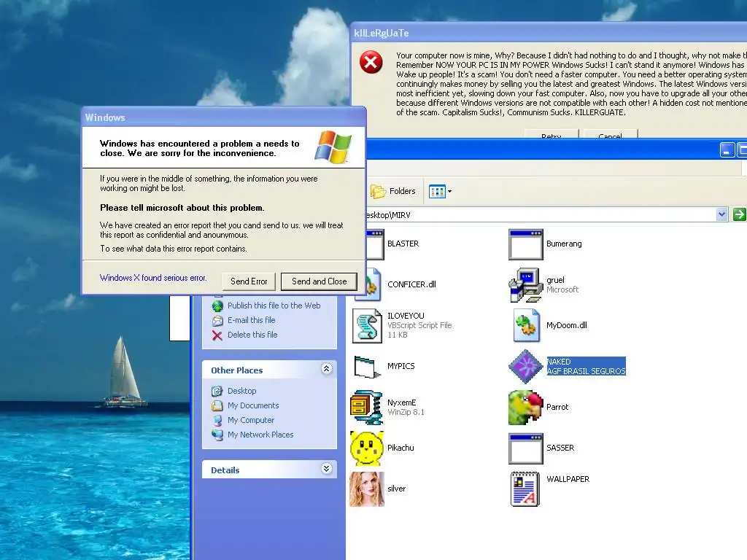Collapse the Other Places panel
The height and width of the screenshot is (560, 747).
click(326, 368)
